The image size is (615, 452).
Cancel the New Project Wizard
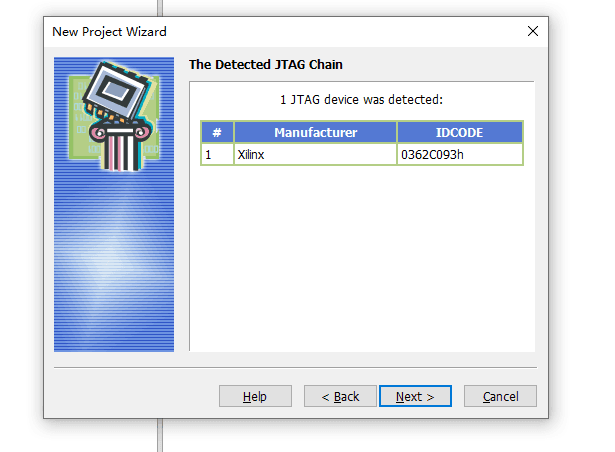pos(500,396)
